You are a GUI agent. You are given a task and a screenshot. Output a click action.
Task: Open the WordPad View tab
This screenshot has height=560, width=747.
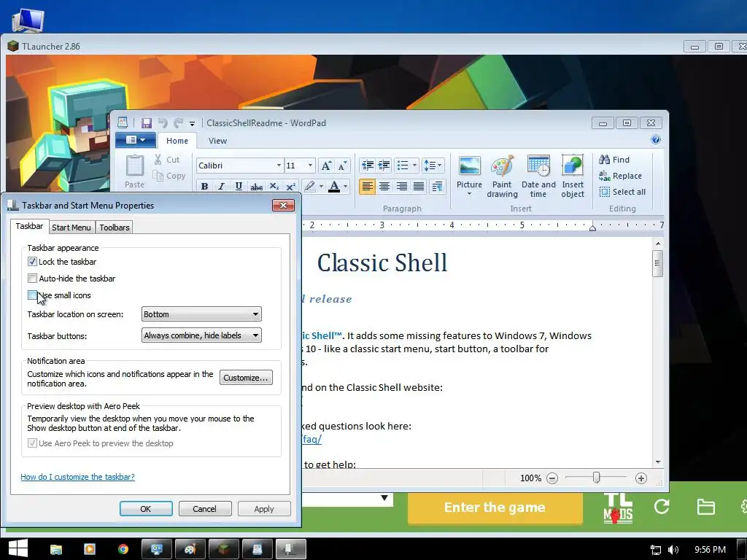217,141
